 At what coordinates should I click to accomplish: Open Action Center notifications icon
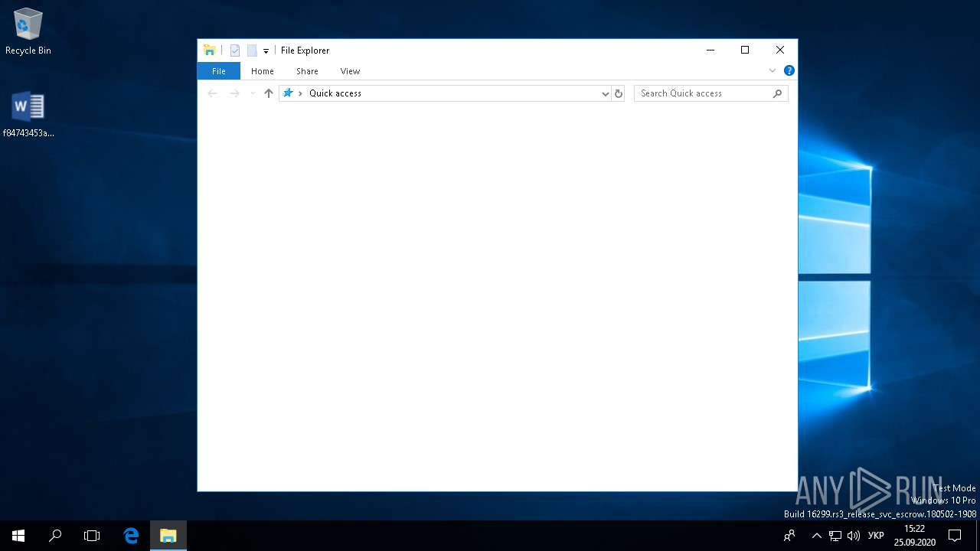point(955,536)
